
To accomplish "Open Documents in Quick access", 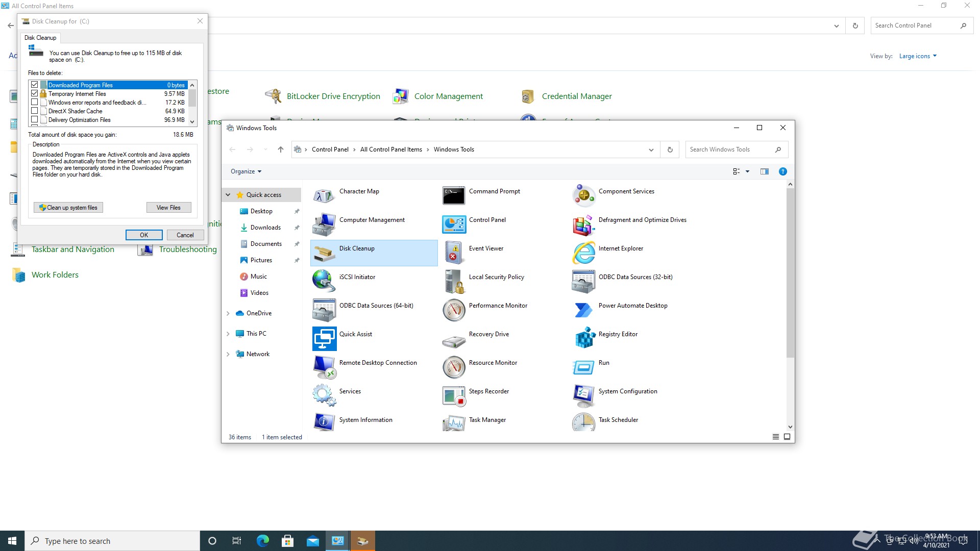I will 266,244.
